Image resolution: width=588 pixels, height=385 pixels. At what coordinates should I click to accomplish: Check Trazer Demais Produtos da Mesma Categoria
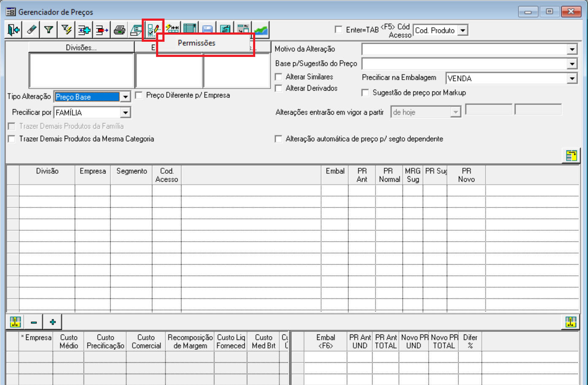12,139
